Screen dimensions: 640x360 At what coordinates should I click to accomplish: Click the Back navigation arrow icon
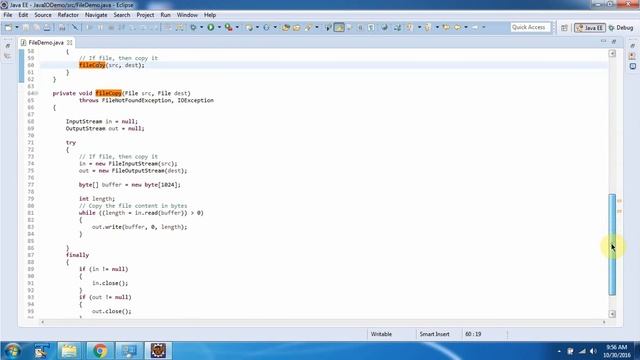point(458,27)
